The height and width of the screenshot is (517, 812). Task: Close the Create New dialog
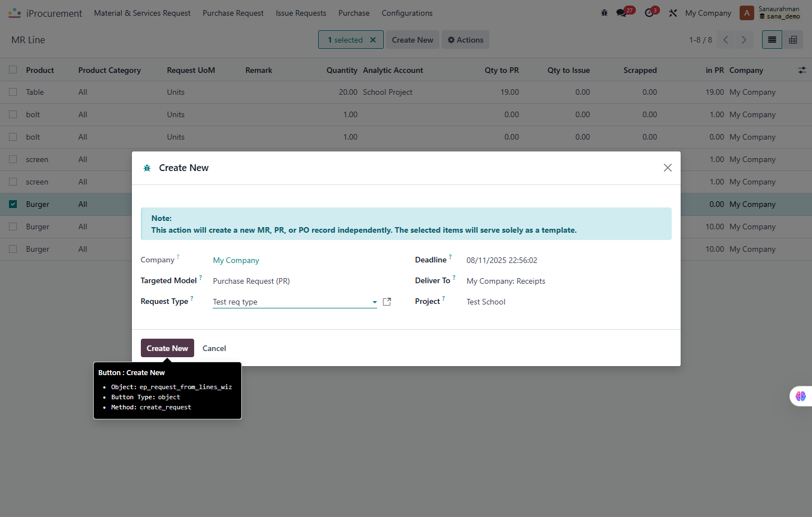tap(668, 168)
